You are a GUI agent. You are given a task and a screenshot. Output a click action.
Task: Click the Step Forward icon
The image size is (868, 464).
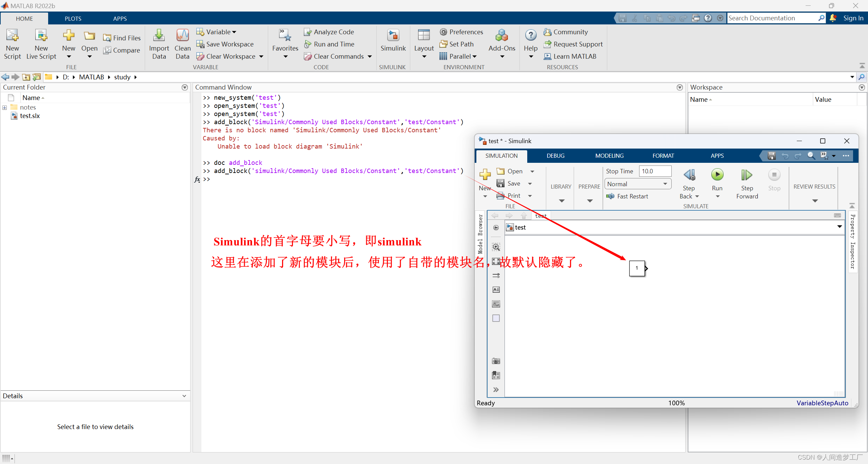747,175
